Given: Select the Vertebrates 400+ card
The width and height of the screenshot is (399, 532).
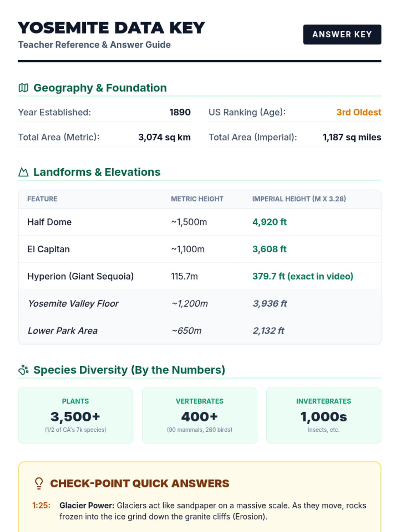Looking at the screenshot, I should [199, 415].
